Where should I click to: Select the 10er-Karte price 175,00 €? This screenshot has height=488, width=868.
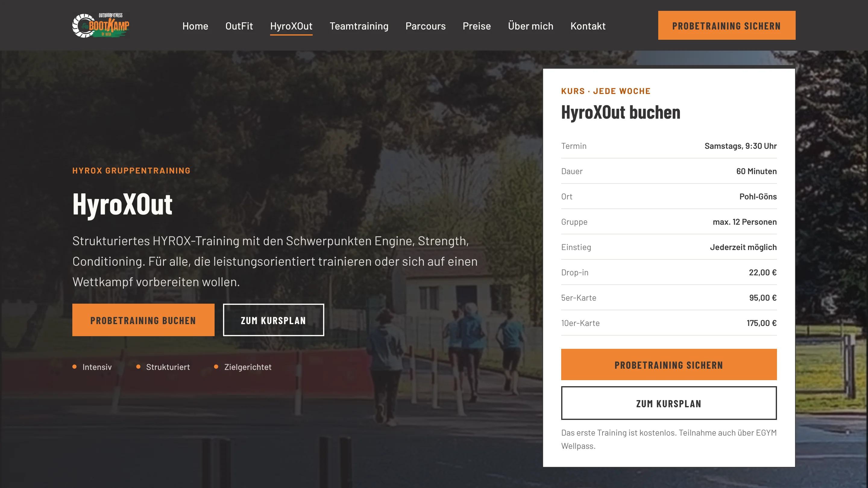click(x=762, y=323)
